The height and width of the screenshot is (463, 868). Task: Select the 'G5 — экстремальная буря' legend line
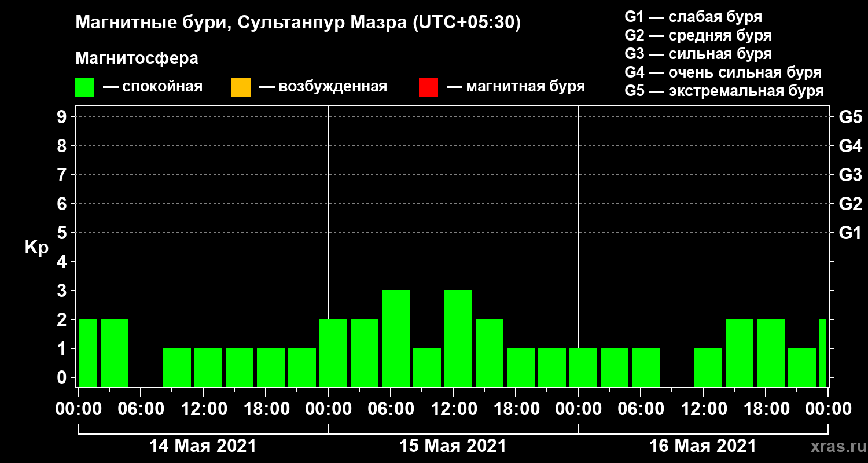pyautogui.click(x=724, y=91)
